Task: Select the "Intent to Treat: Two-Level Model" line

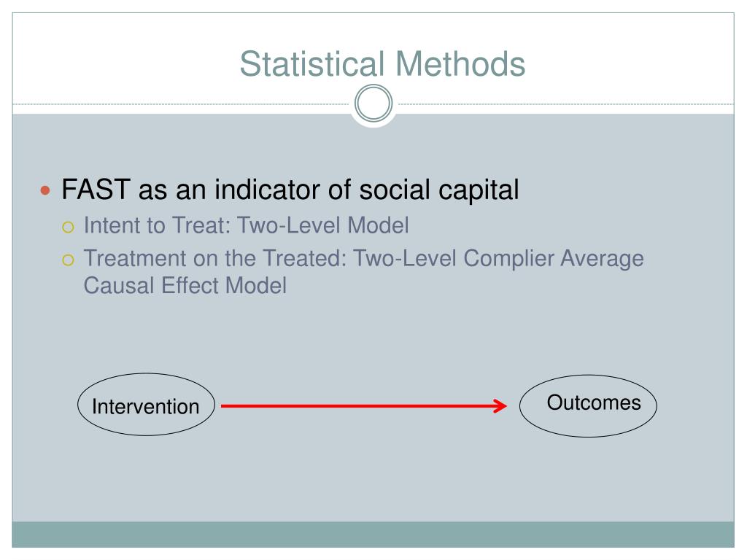Action: [x=247, y=226]
